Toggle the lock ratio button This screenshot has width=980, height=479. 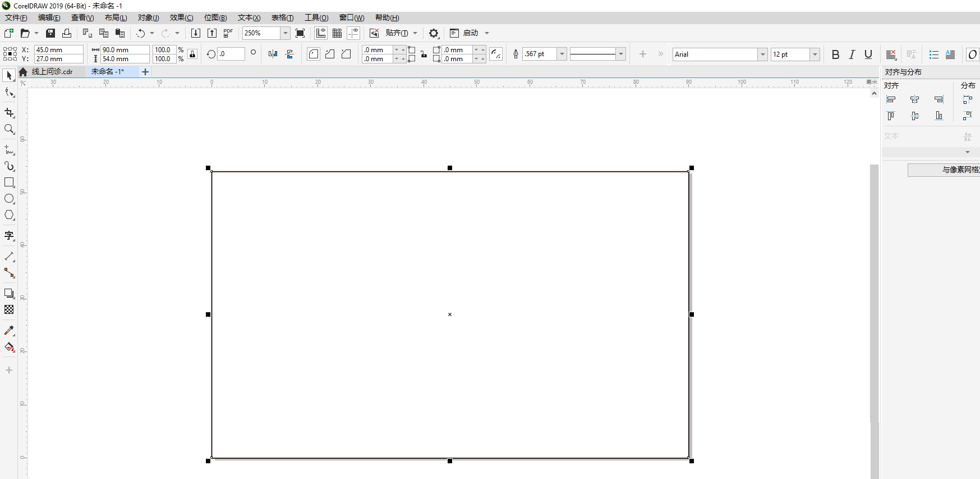point(192,54)
